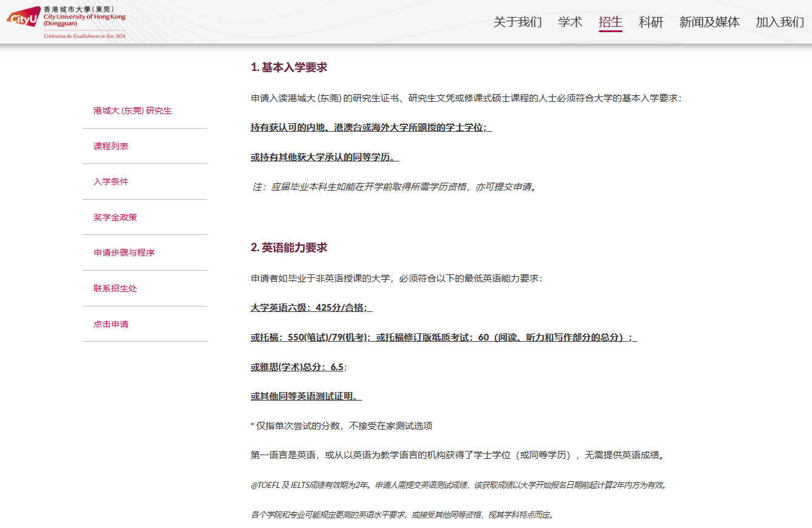The height and width of the screenshot is (528, 812).
Task: Click the CityU Dongguan logo
Action: [x=66, y=22]
